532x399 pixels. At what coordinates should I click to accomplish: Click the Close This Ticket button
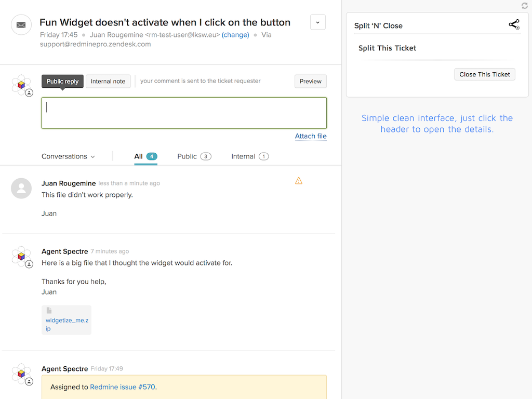point(484,74)
